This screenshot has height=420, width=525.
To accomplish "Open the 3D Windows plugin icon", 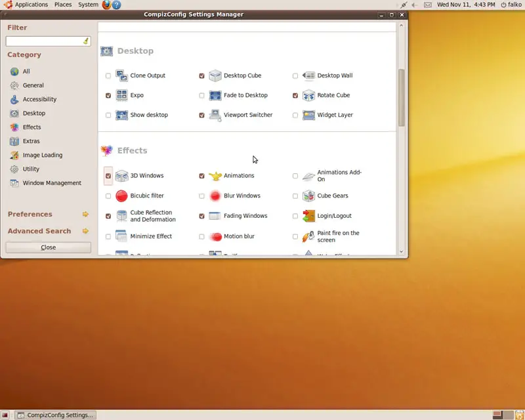I will click(121, 176).
